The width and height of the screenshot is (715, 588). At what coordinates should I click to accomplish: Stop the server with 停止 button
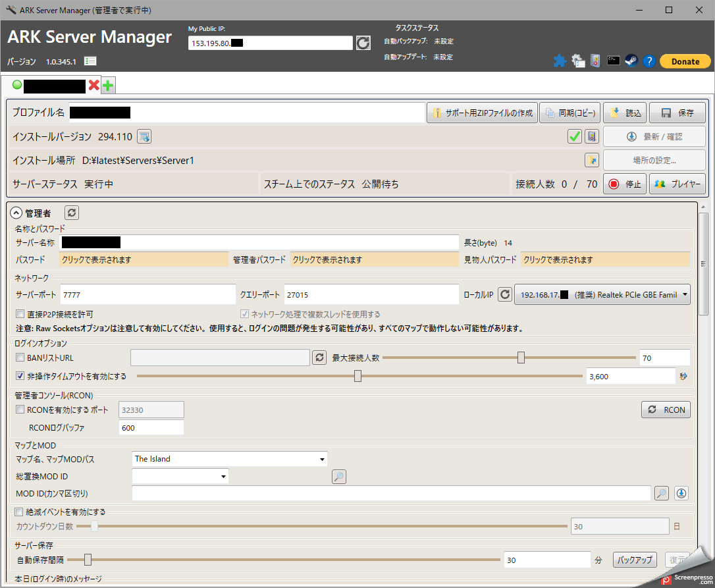point(625,184)
